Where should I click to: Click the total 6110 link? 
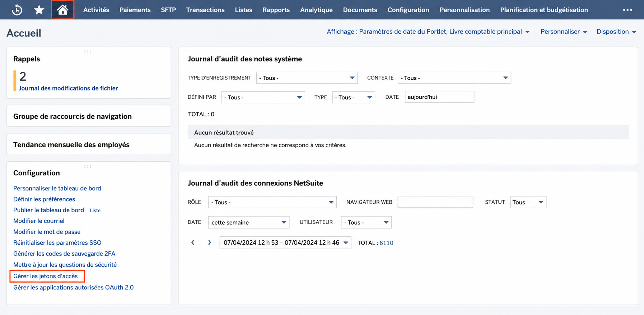pos(386,243)
